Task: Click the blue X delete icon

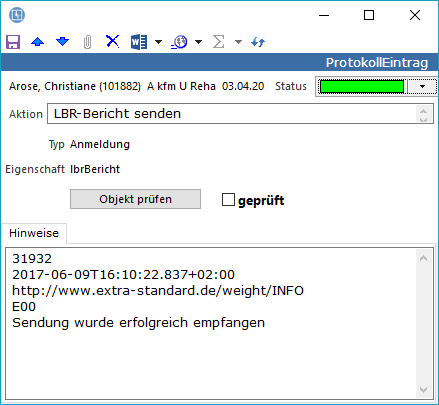Action: click(x=112, y=42)
